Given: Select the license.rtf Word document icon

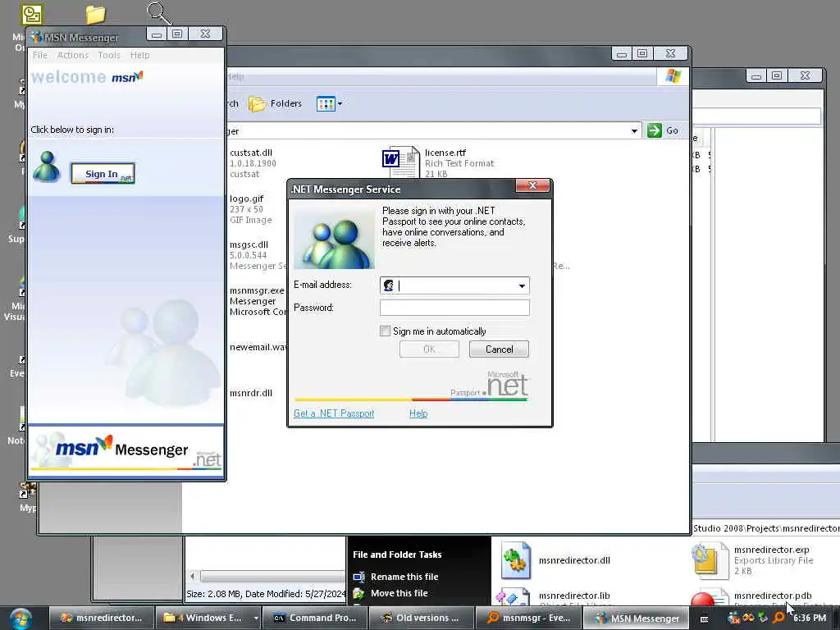Looking at the screenshot, I should [400, 162].
